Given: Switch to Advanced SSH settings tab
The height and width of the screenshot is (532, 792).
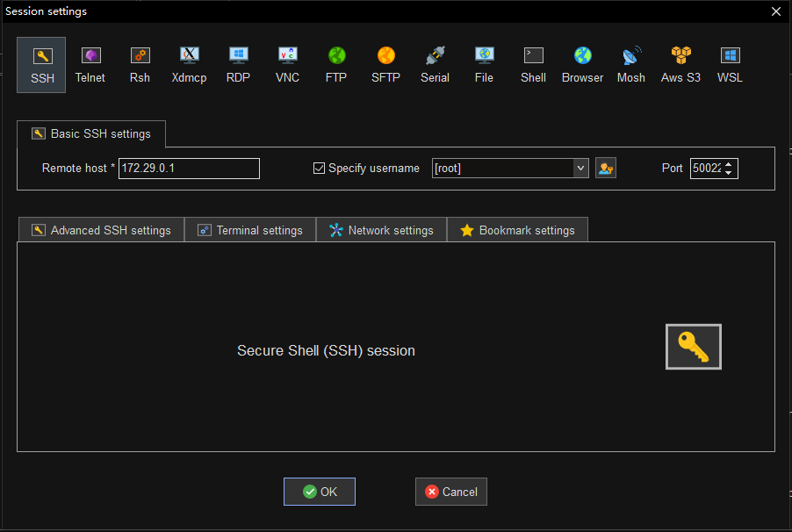Looking at the screenshot, I should (x=101, y=230).
